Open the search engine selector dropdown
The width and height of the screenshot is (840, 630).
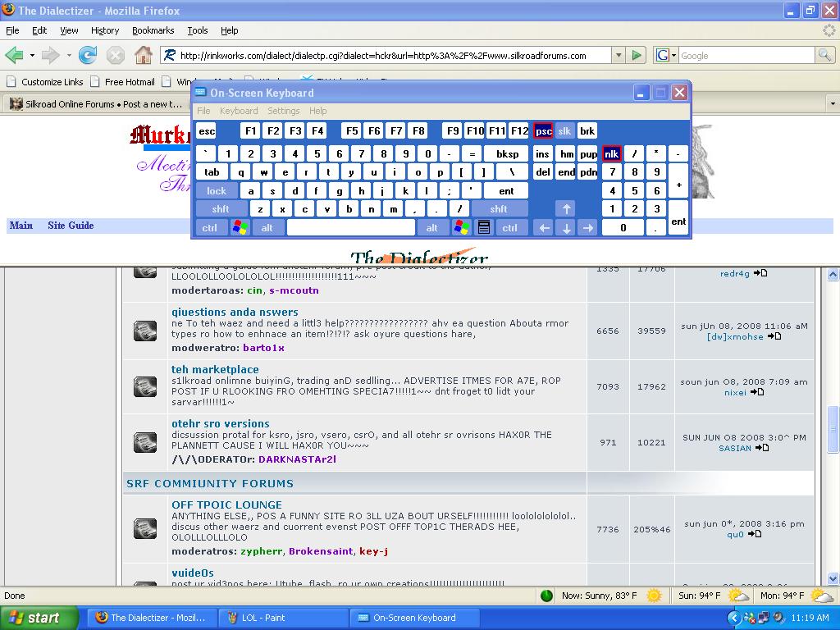665,56
